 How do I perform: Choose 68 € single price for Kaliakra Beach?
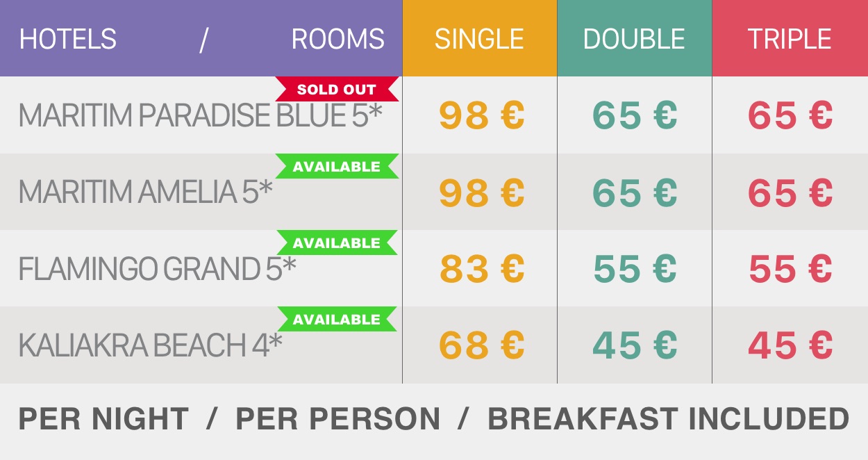pyautogui.click(x=481, y=345)
